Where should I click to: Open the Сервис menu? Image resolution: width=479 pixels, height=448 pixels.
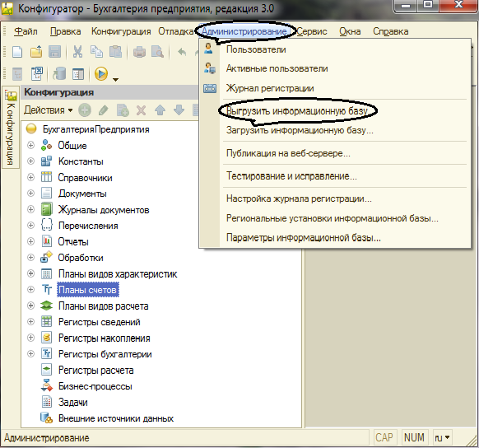(312, 31)
